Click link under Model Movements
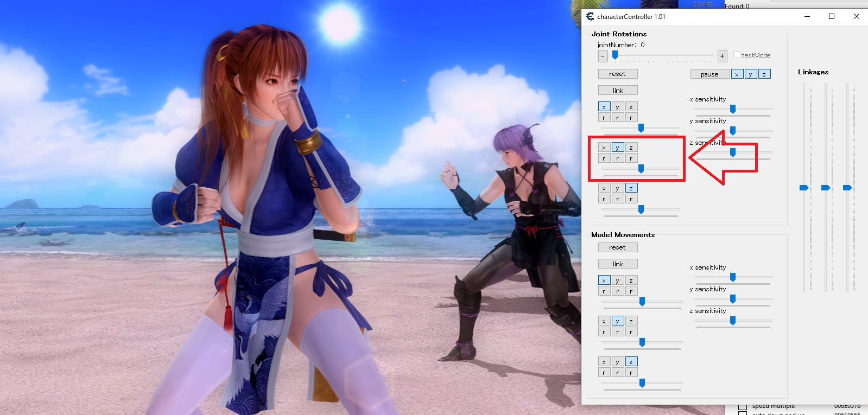Screen dimensions: 868x415 pos(618,264)
